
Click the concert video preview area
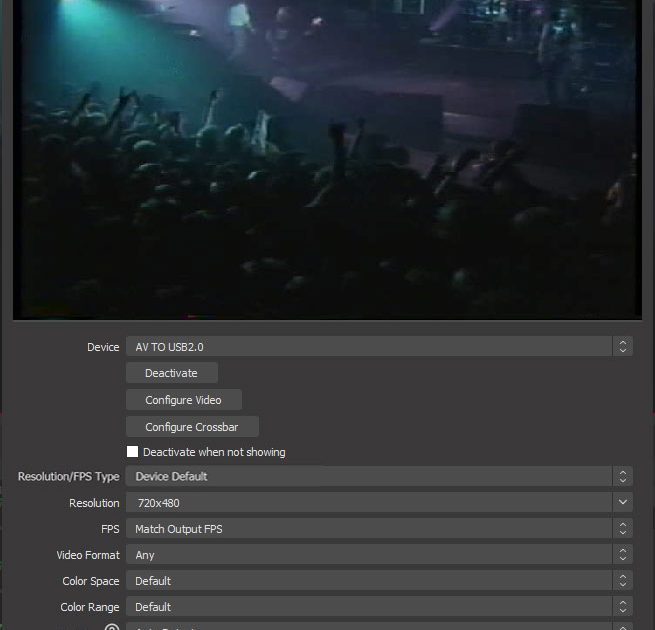[326, 160]
